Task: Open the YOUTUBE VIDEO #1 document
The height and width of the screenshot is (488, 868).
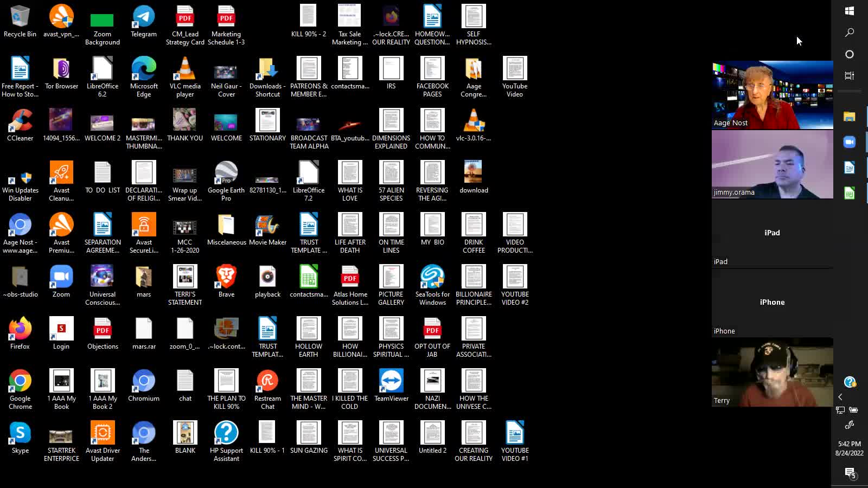Action: click(515, 442)
